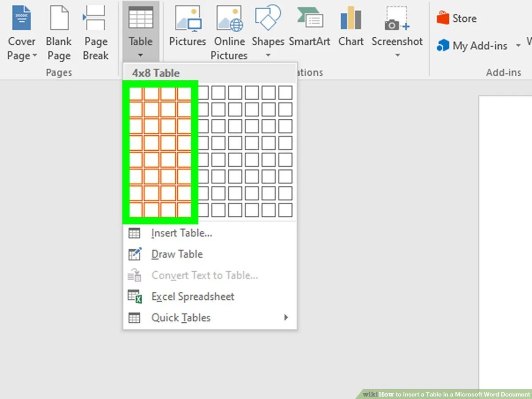The width and height of the screenshot is (532, 399).
Task: Select the 4x8 grid cell to insert table
Action: click(184, 210)
